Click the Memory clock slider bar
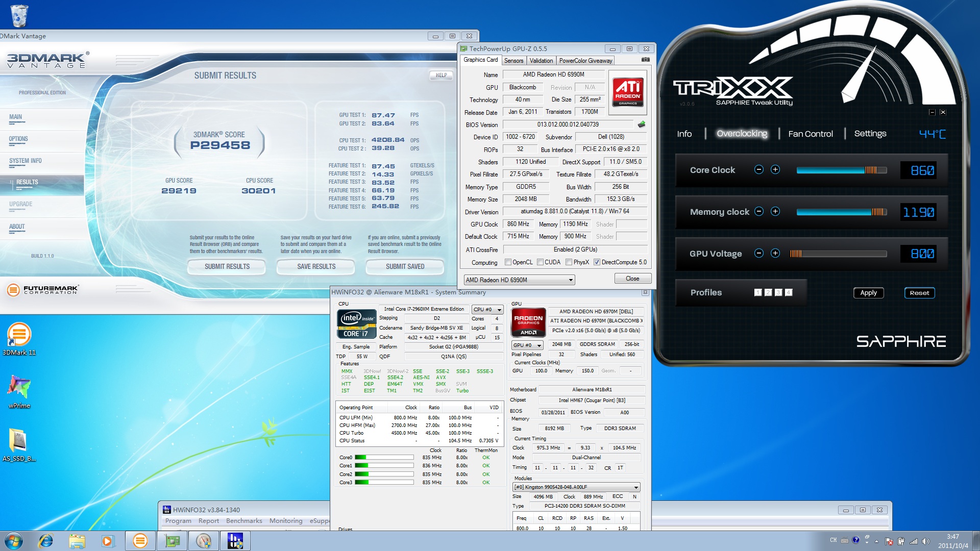This screenshot has width=980, height=551. click(842, 212)
